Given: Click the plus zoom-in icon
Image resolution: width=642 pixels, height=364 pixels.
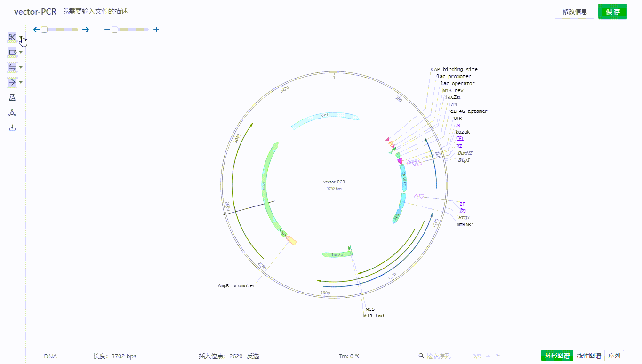Looking at the screenshot, I should point(156,30).
